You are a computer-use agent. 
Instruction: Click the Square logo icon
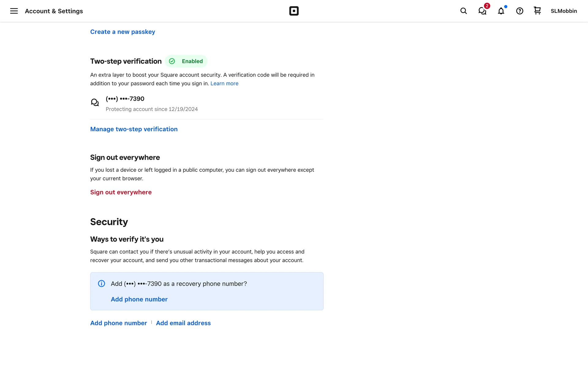[x=294, y=11]
